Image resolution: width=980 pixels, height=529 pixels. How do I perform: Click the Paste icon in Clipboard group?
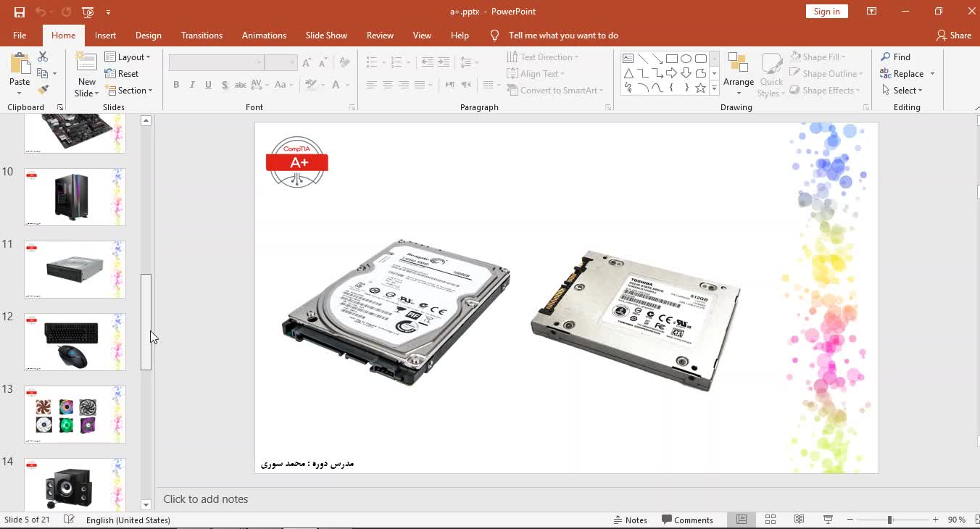[x=20, y=65]
